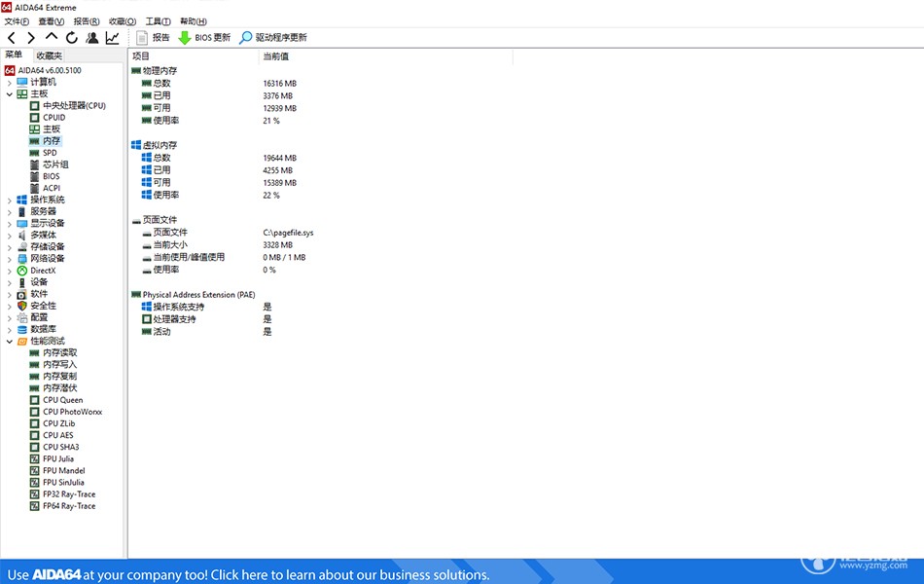924x584 pixels.
Task: Start BIOS 更新 with green arrow
Action: pos(204,38)
